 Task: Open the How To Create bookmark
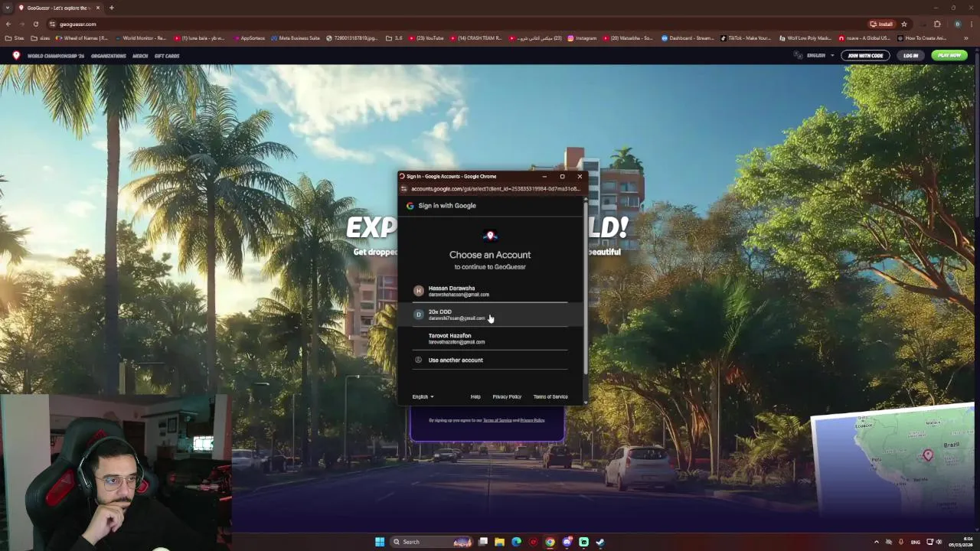pyautogui.click(x=922, y=37)
